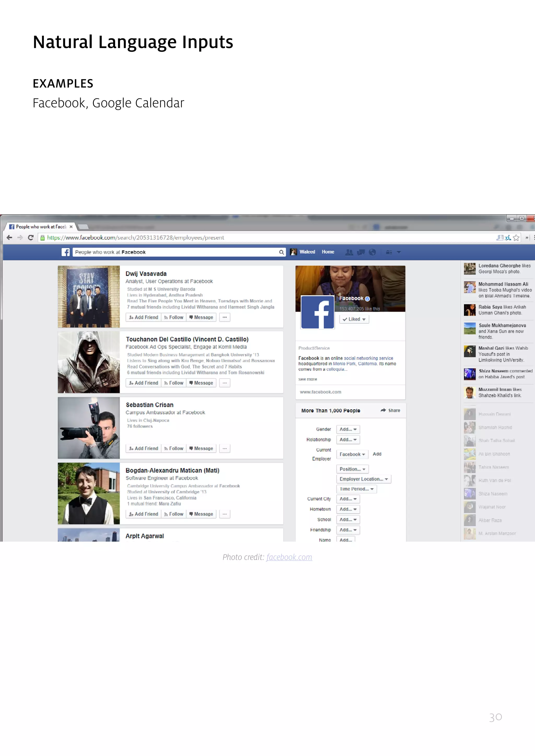Click the bookmark star icon in address bar
The image size is (535, 756).
pyautogui.click(x=516, y=238)
